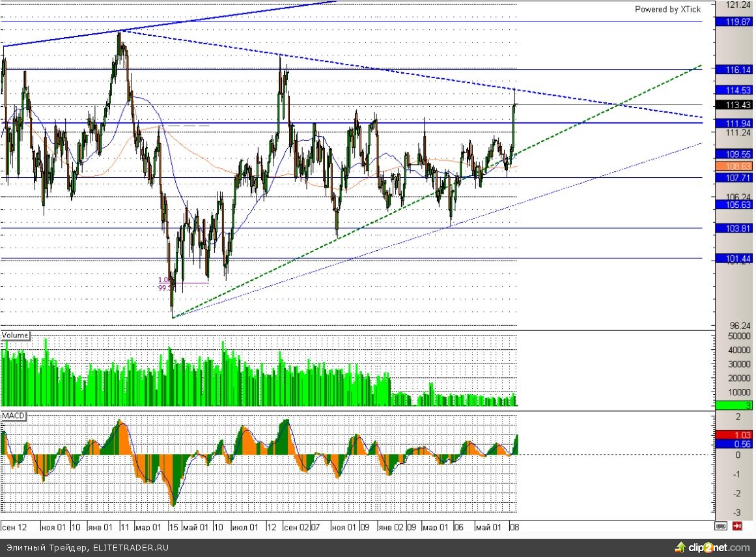Select the 103.81 horizontal level tag
Image resolution: width=756 pixels, height=557 pixels.
tap(734, 229)
